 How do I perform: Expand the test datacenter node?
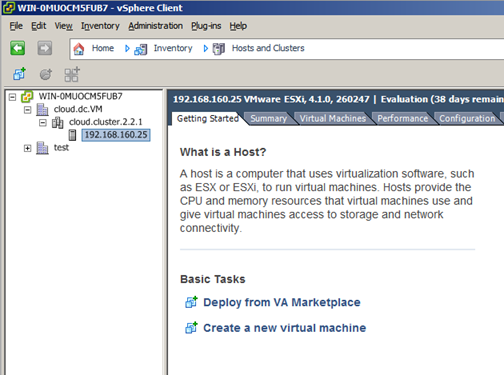pos(28,148)
